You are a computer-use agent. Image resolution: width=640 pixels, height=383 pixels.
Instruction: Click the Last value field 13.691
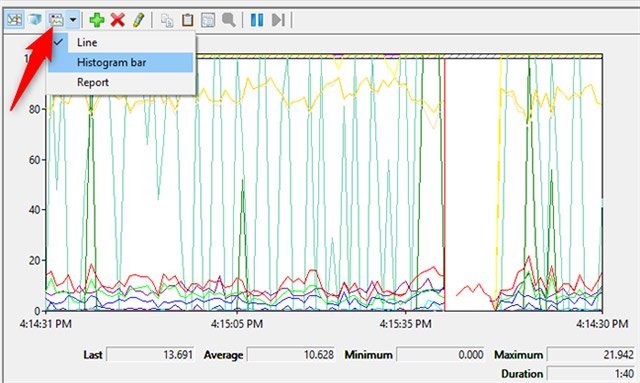pos(150,354)
